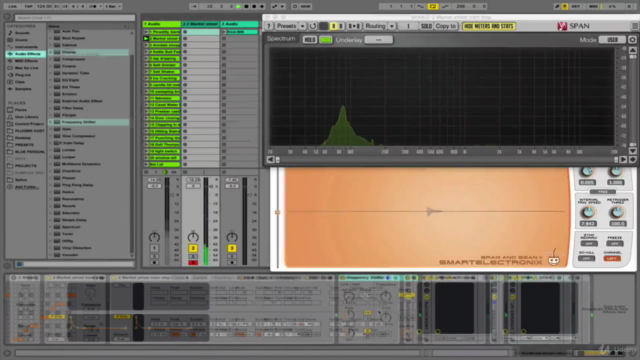Expand the Compressor device folder
Viewport: 640px width, 360px height.
tap(51, 59)
